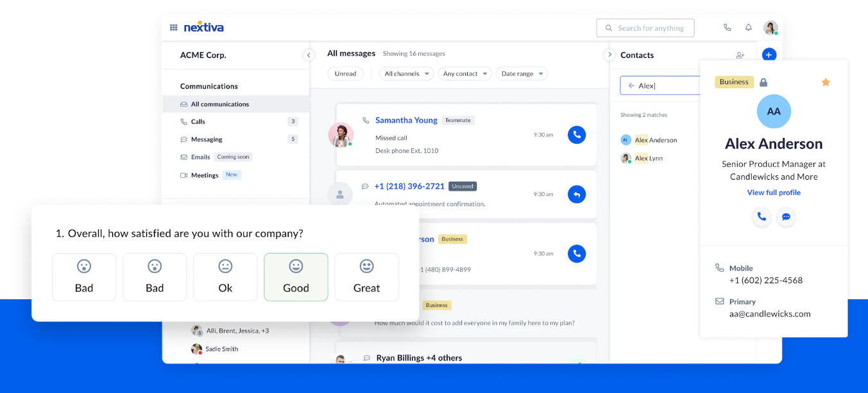This screenshot has height=393, width=868.
Task: Type in the Search for anything field
Action: tap(645, 28)
